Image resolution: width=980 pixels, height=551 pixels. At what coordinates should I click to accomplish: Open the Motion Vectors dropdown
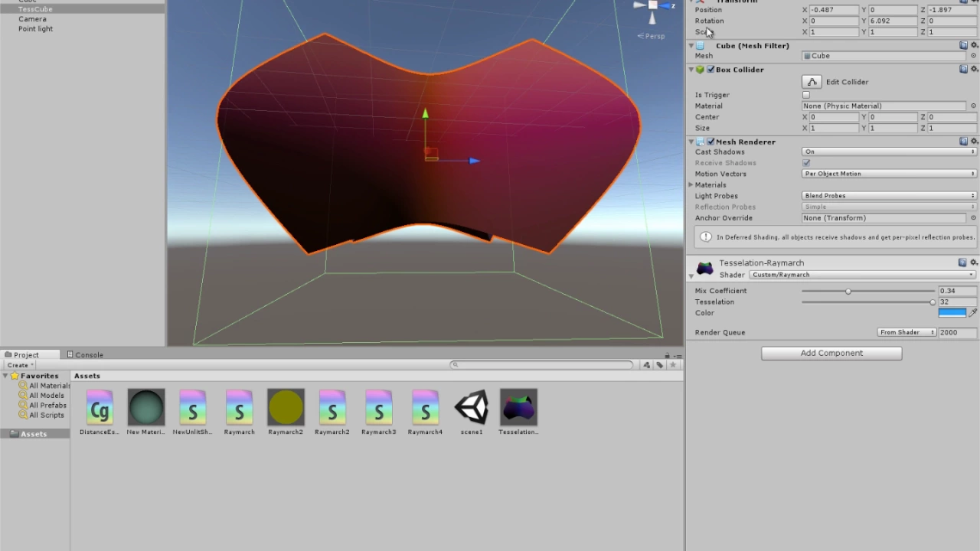(890, 174)
